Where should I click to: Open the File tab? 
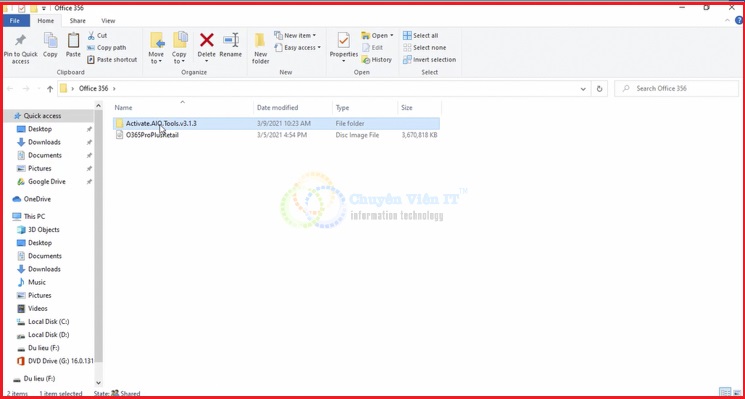click(15, 21)
